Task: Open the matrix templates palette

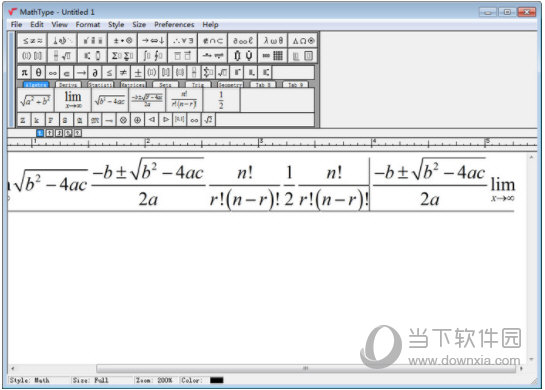Action: pos(273,56)
